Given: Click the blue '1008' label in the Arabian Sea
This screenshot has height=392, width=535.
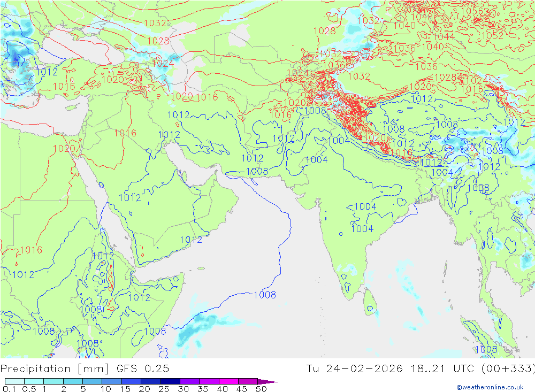Looking at the screenshot, I should click(265, 295).
